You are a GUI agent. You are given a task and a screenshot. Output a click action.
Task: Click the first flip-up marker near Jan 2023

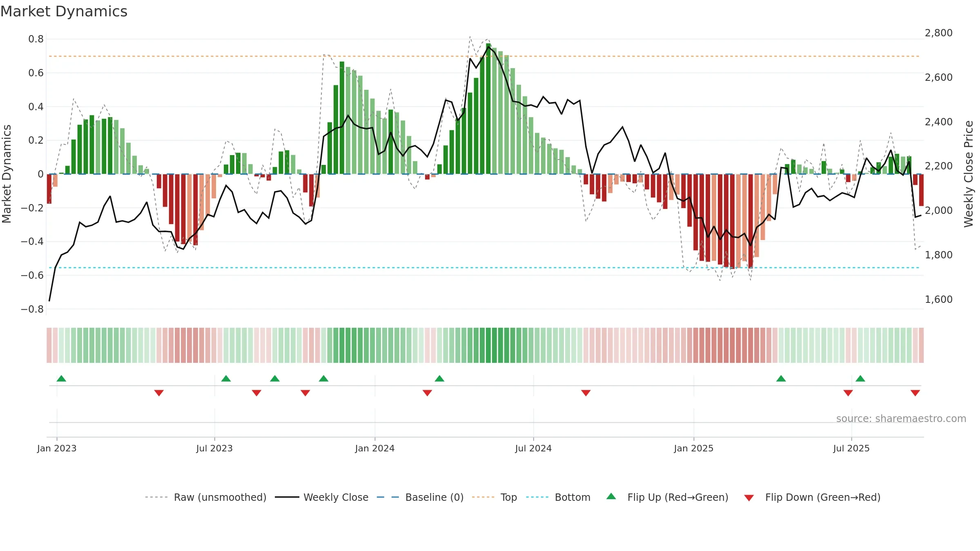tap(61, 378)
